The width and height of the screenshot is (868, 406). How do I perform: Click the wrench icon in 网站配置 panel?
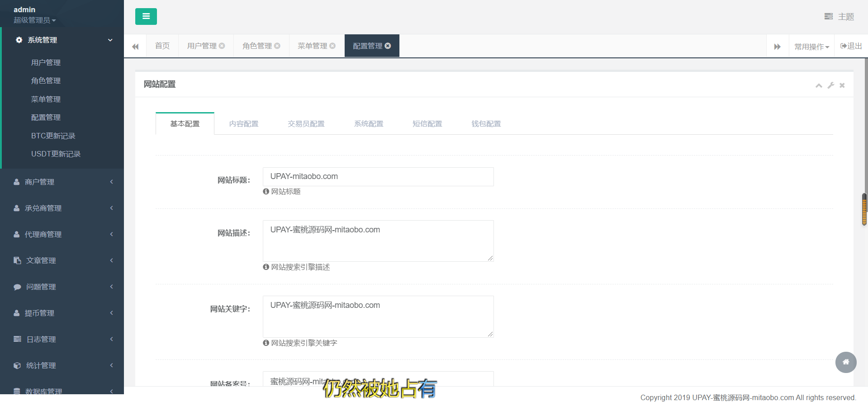click(830, 85)
